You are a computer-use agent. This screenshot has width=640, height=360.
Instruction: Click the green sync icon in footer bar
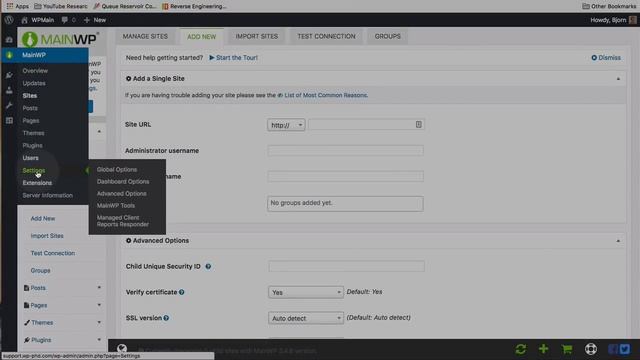coord(520,349)
